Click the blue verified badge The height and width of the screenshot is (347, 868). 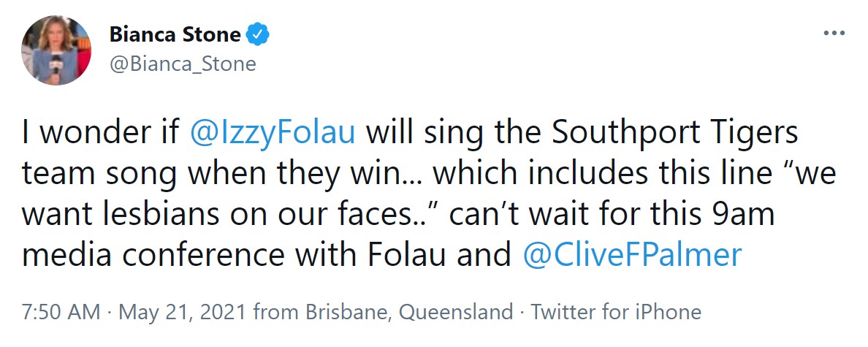click(x=259, y=34)
